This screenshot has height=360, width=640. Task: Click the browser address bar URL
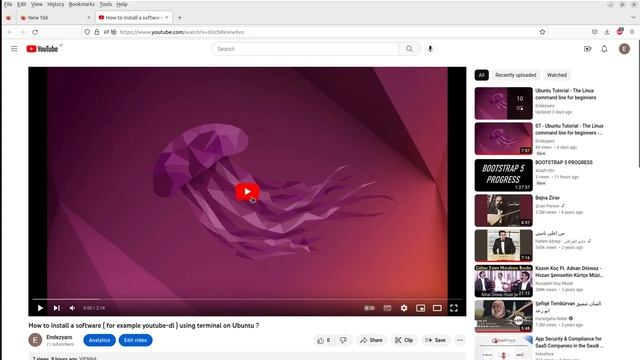point(182,32)
